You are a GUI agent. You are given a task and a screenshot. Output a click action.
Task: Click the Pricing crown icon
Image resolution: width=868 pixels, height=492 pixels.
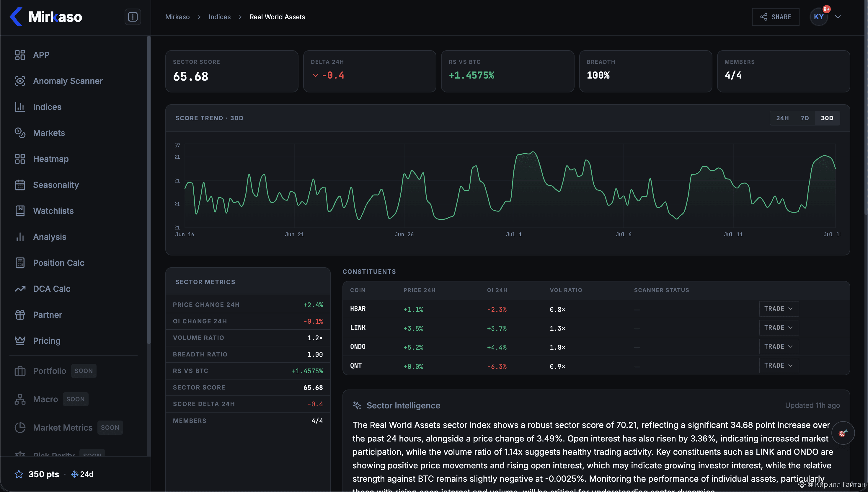(x=20, y=341)
